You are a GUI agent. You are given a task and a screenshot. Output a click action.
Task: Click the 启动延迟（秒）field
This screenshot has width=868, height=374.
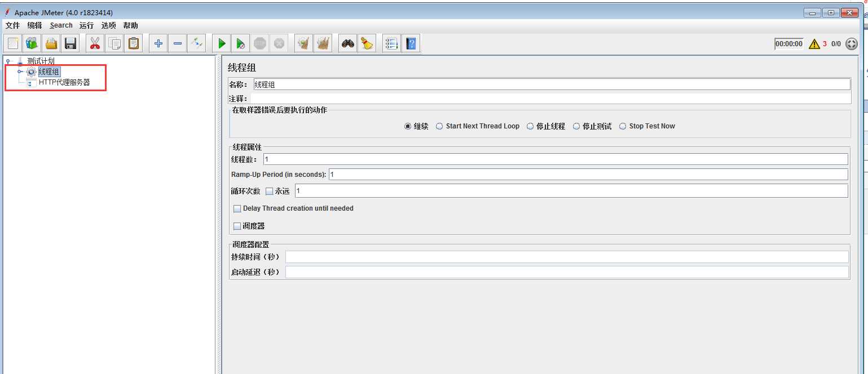click(567, 272)
